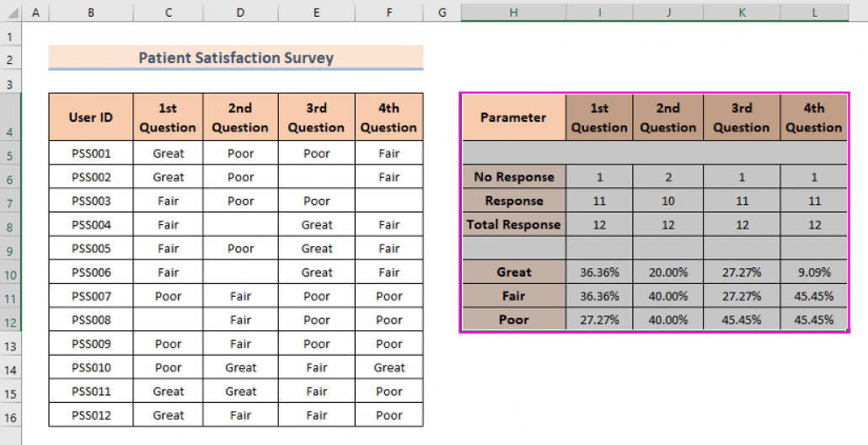868x445 pixels.
Task: Select Poor percentage 45.45% for 3rd Question
Action: pyautogui.click(x=742, y=320)
